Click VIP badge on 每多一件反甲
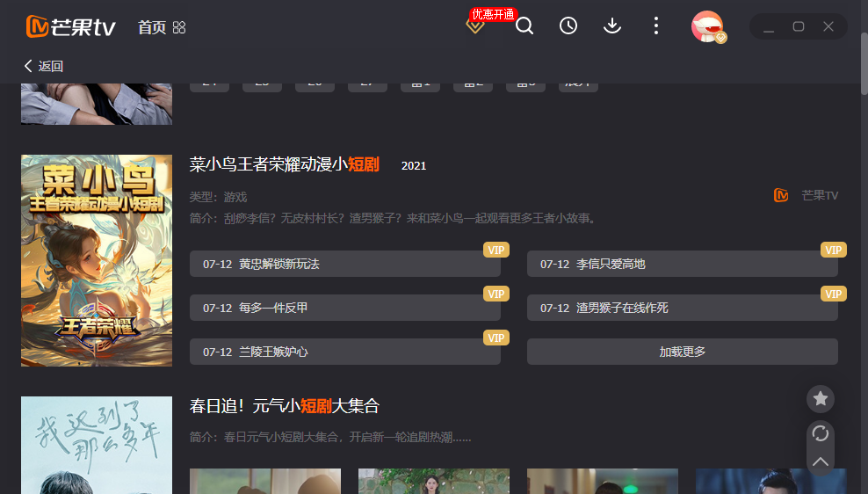The height and width of the screenshot is (494, 868). 496,294
